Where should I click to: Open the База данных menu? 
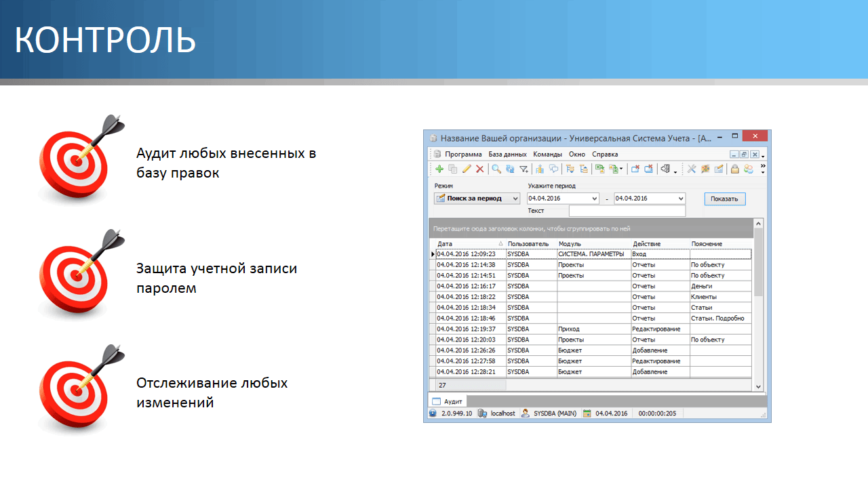507,154
